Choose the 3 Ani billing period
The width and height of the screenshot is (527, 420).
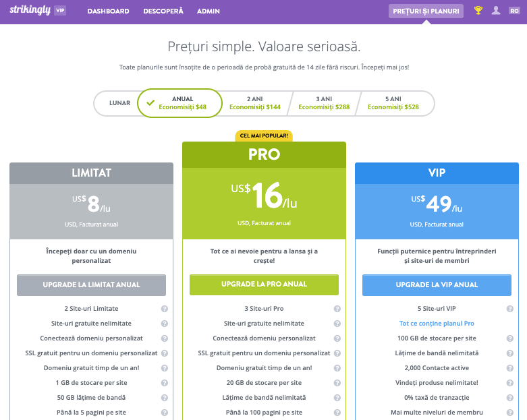(324, 103)
